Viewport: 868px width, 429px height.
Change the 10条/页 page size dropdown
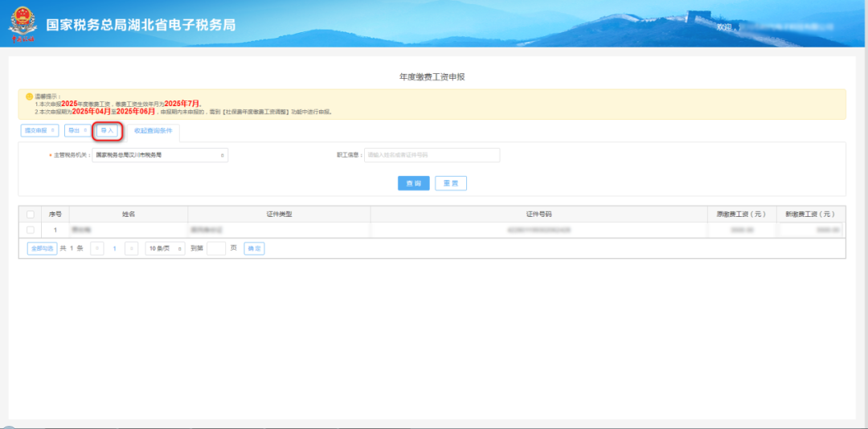[x=165, y=248]
